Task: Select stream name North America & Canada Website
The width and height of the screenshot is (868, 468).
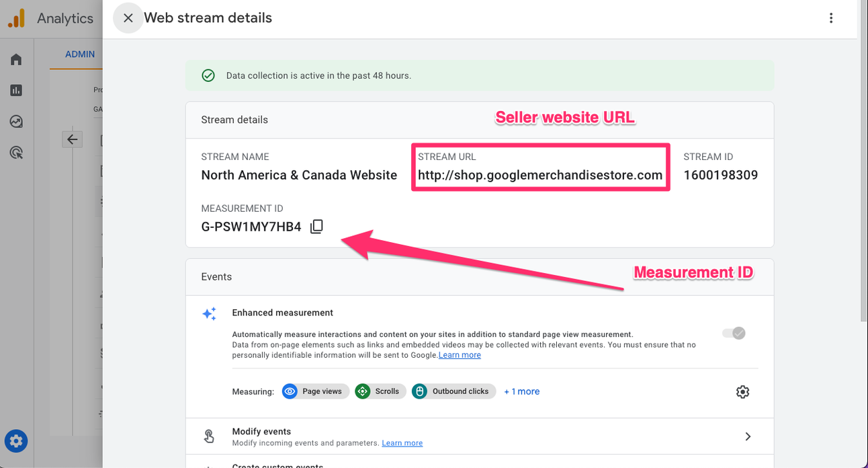Action: 299,175
